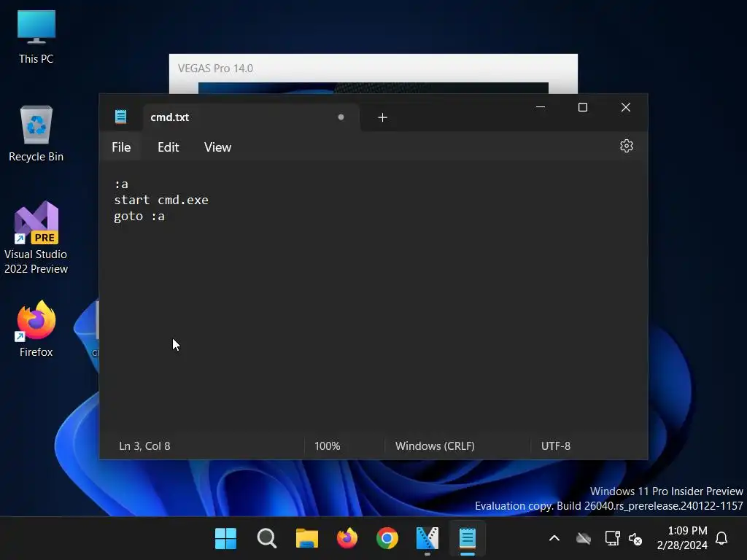Launch Firefox from the taskbar
The height and width of the screenshot is (560, 747).
pyautogui.click(x=347, y=539)
